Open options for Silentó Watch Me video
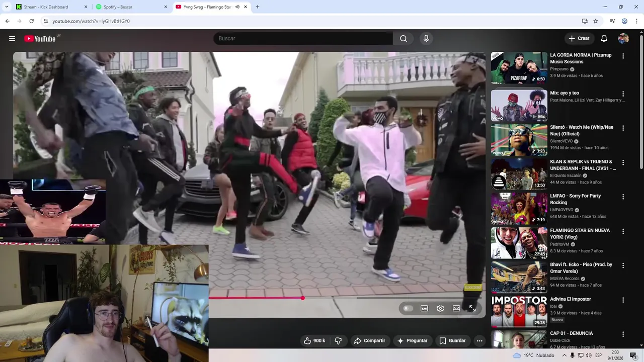Viewport: 644px width, 362px height. tap(623, 128)
